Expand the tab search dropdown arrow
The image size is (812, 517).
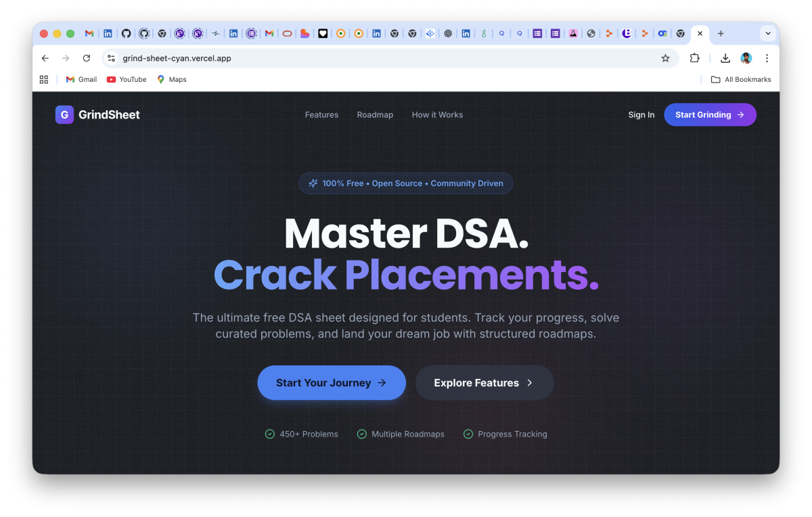[767, 33]
